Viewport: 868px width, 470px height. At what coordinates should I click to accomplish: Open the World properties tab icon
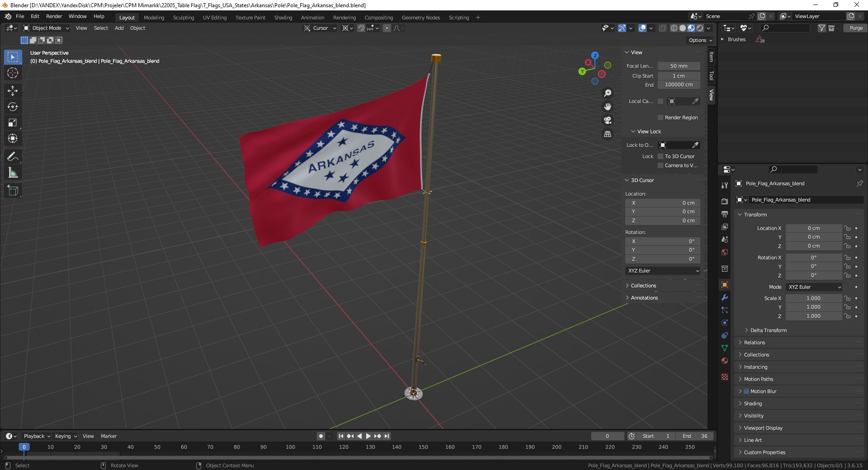[725, 252]
